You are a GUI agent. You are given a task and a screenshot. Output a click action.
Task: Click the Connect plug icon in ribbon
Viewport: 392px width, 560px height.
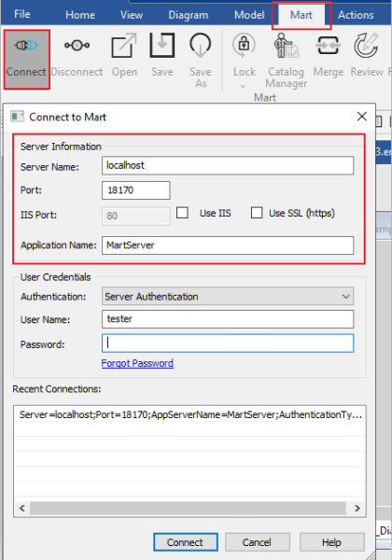coord(26,46)
